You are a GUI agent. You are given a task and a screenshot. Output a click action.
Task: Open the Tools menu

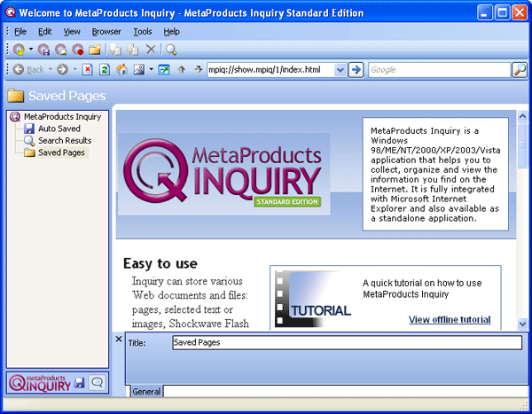tap(143, 32)
